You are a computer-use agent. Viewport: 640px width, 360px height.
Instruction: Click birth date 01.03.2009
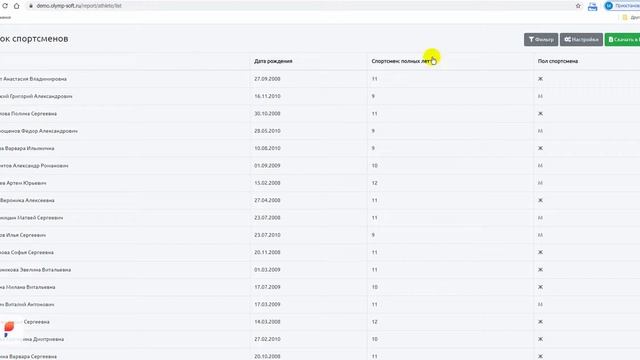(267, 270)
